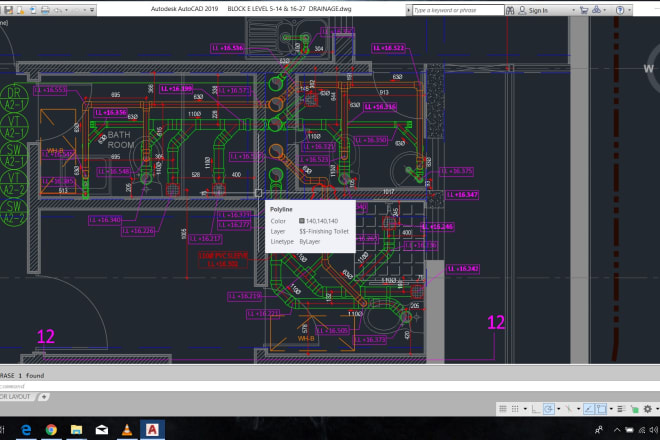This screenshot has height=440, width=660.
Task: Click the command line input field
Action: tap(330, 386)
